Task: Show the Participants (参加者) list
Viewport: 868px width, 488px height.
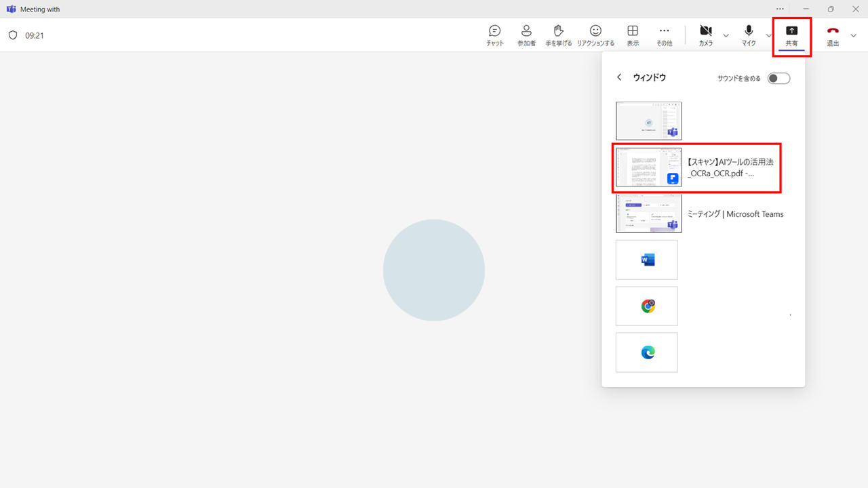Action: click(526, 35)
